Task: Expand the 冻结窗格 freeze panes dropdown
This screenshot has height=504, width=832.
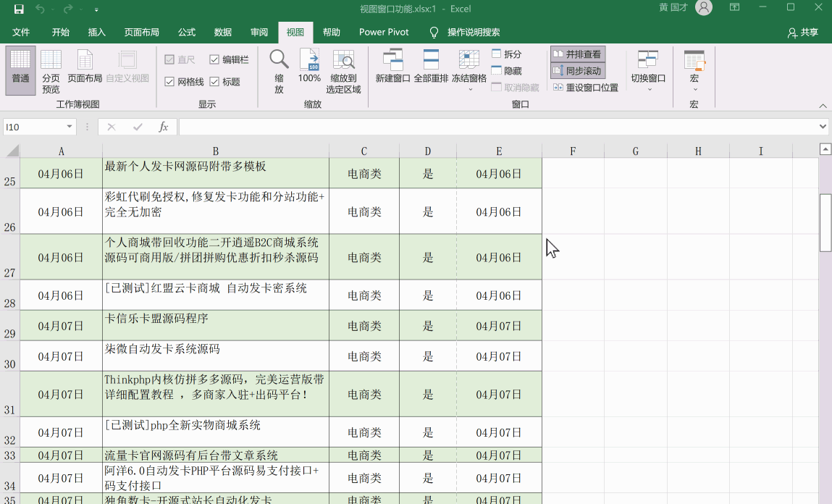Action: pyautogui.click(x=469, y=71)
